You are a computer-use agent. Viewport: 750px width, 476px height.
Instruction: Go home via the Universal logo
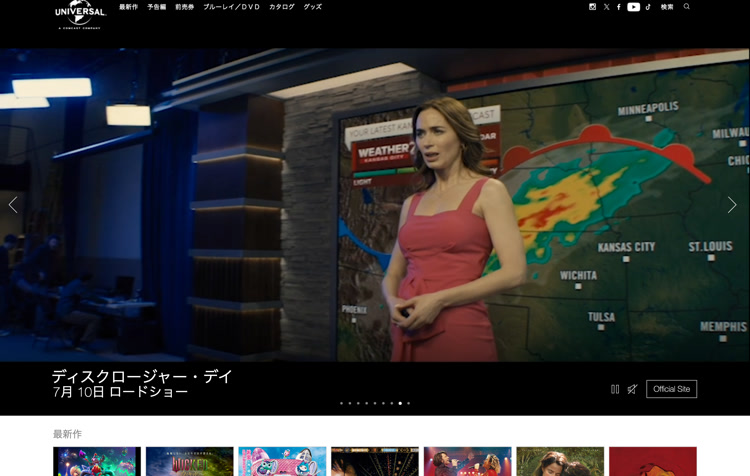80,15
